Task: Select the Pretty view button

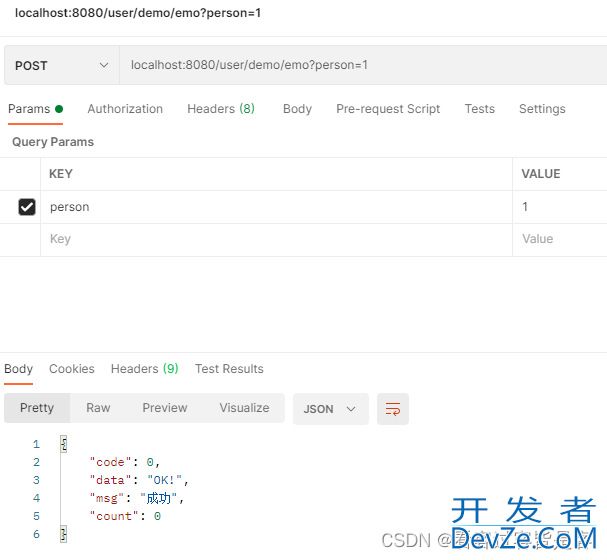Action: point(37,408)
